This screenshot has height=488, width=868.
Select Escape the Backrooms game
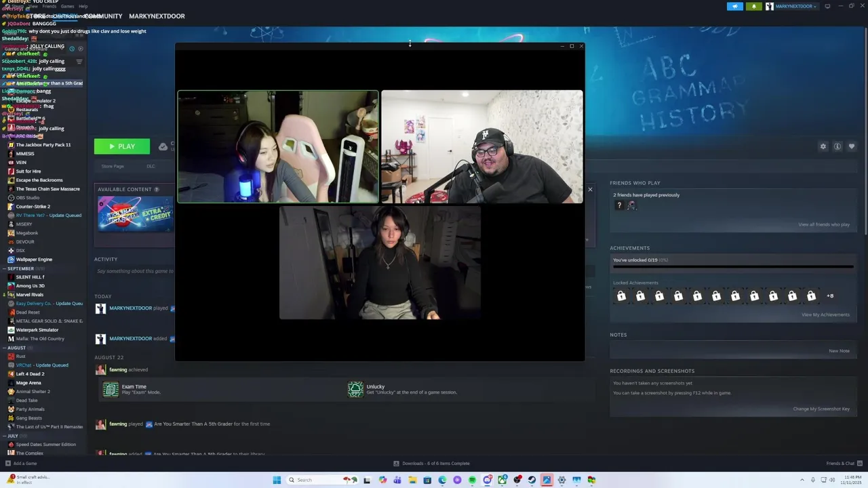pos(39,180)
